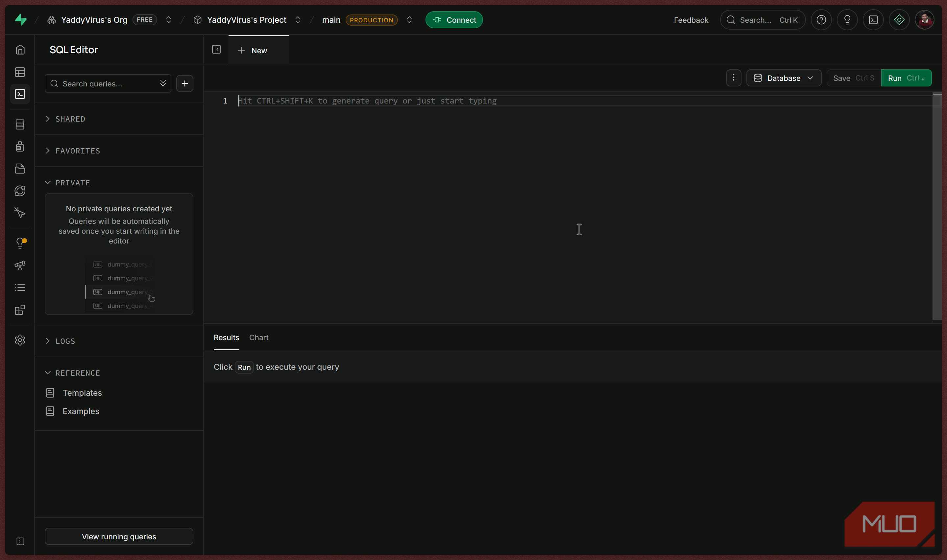Viewport: 947px width, 560px height.
Task: Switch to the Chart tab
Action: (x=258, y=338)
